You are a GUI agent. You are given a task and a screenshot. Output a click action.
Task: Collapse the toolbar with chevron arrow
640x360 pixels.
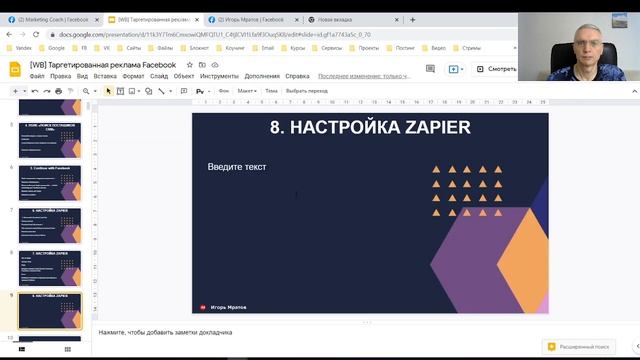click(634, 91)
